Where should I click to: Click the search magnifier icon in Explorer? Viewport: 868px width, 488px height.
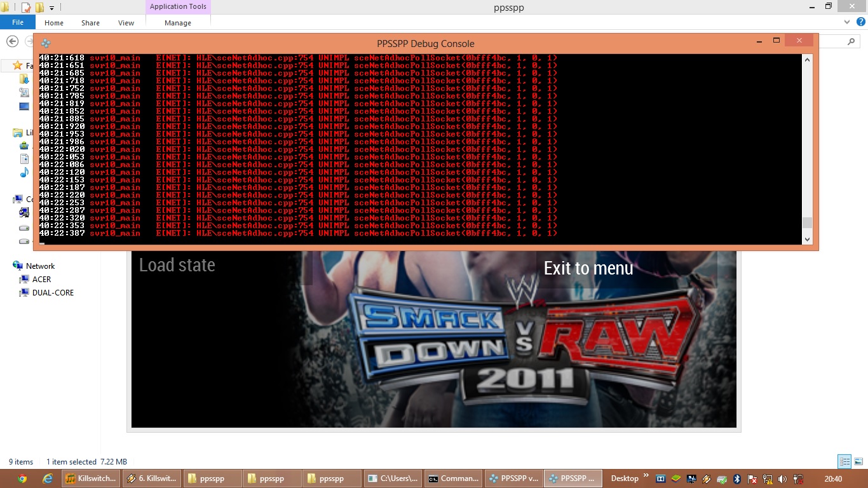851,41
